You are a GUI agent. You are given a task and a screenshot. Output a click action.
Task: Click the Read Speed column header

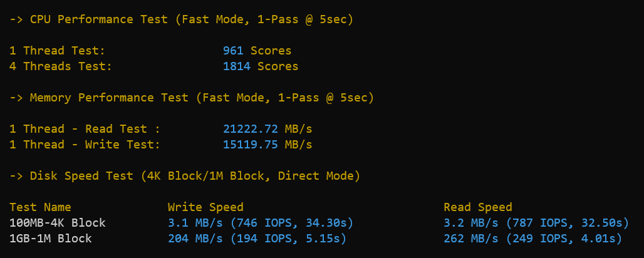click(477, 207)
